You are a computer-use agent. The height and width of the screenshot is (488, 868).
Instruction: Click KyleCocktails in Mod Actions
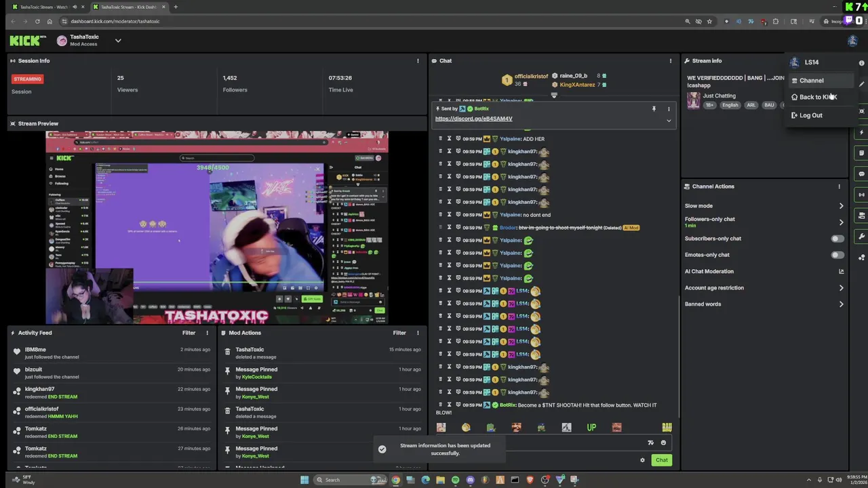pos(256,377)
